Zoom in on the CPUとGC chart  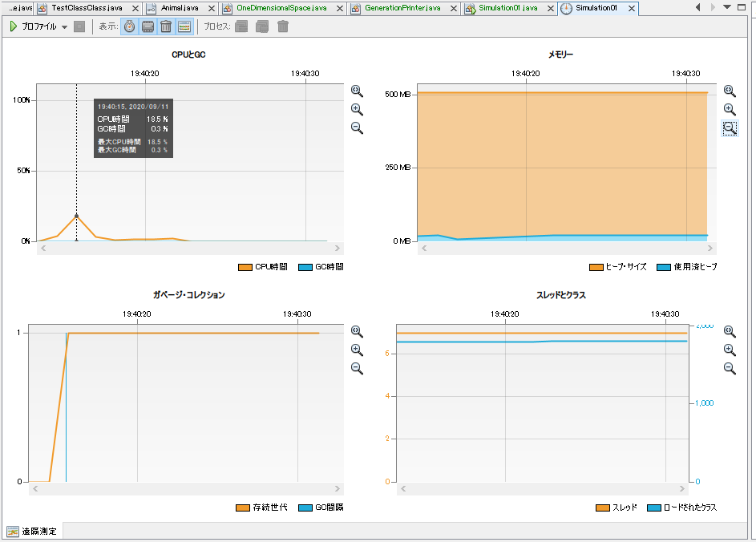[357, 110]
